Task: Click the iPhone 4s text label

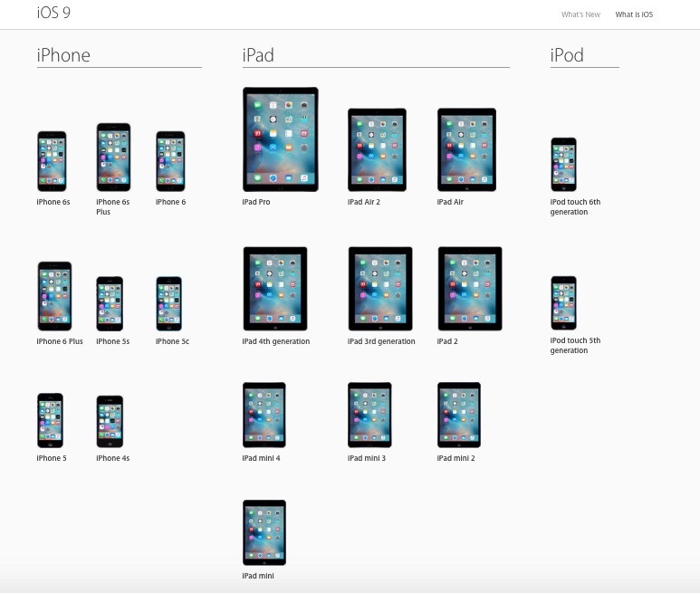Action: 112,458
